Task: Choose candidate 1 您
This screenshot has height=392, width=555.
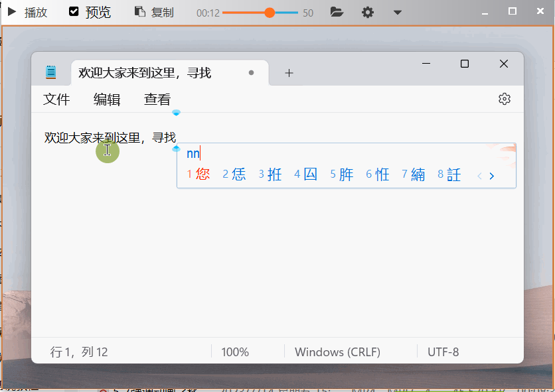Action: tap(198, 175)
